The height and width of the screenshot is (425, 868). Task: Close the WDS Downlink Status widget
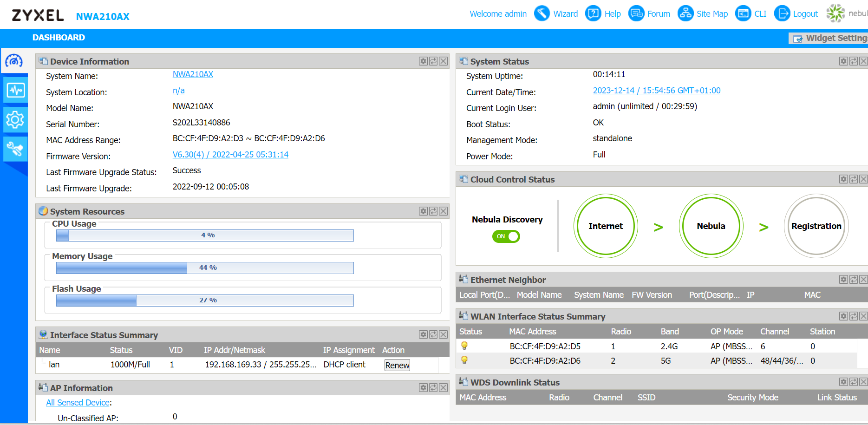coord(863,382)
